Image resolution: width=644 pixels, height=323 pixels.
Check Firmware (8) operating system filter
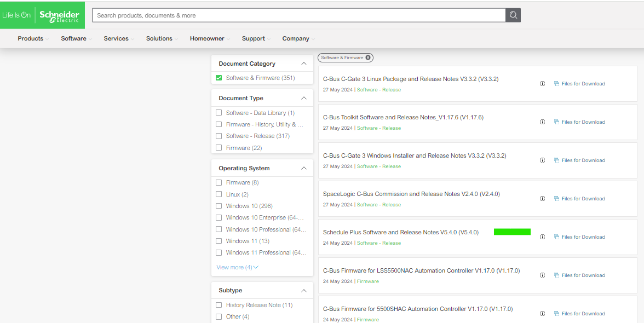(219, 182)
